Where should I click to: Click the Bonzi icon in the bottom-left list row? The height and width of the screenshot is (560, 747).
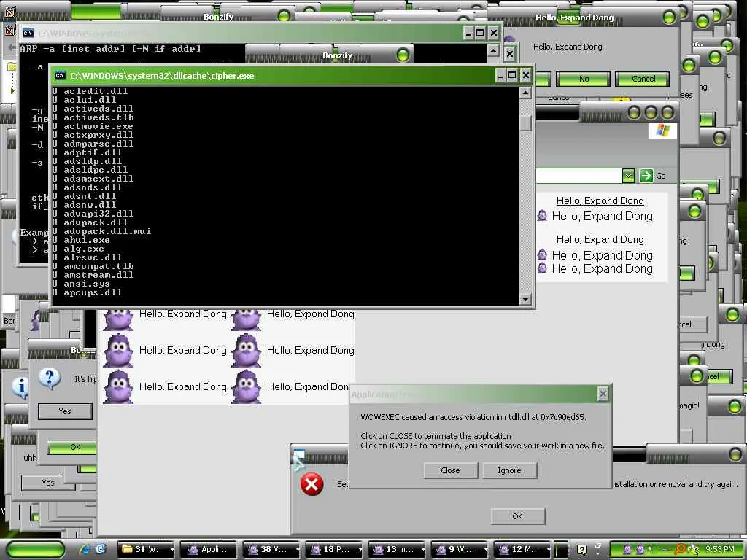(118, 387)
